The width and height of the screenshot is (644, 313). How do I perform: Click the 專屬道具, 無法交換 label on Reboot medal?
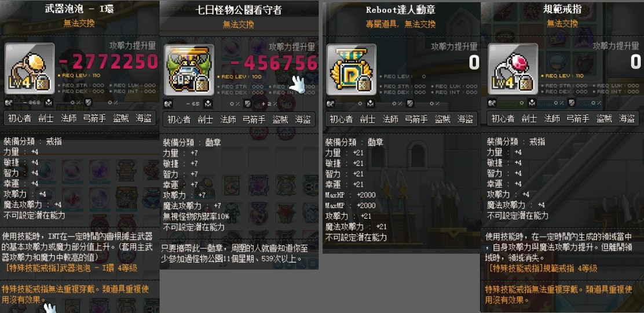point(400,24)
